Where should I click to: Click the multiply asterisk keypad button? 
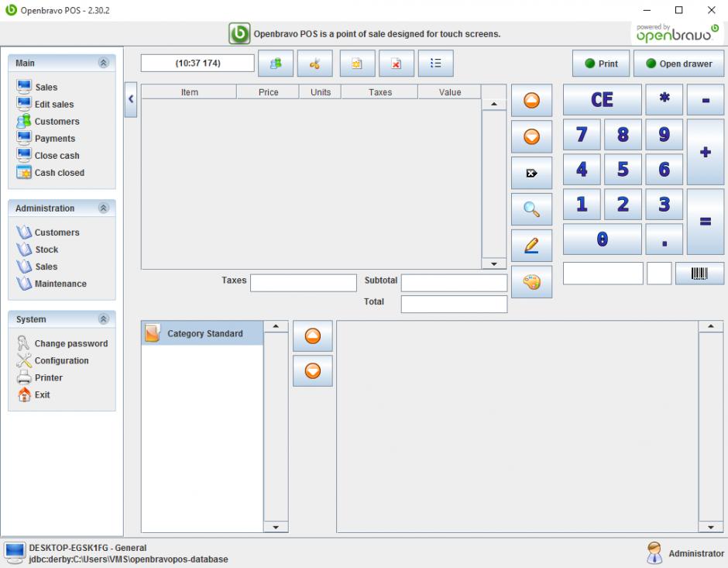pos(664,99)
